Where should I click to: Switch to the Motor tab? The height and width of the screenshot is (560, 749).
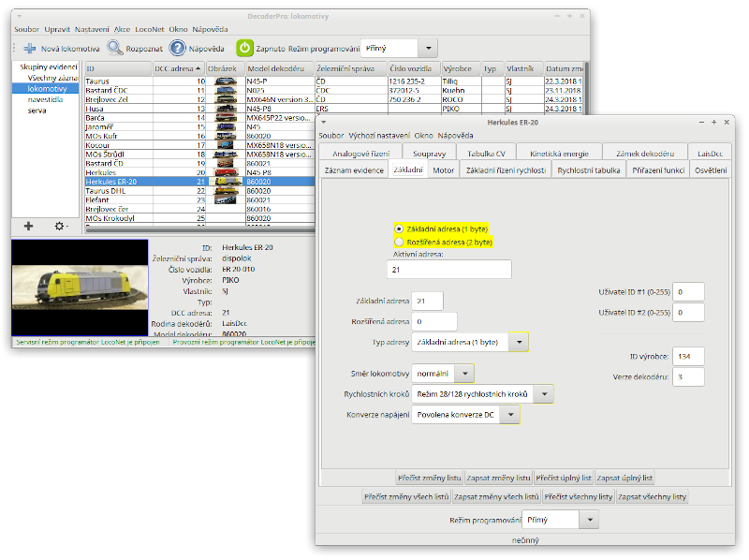(x=443, y=170)
